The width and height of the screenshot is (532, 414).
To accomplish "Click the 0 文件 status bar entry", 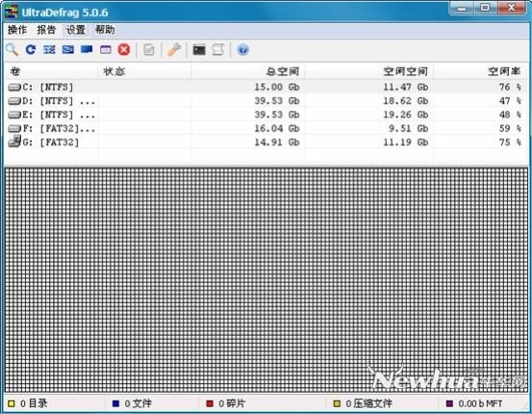I will (x=132, y=403).
